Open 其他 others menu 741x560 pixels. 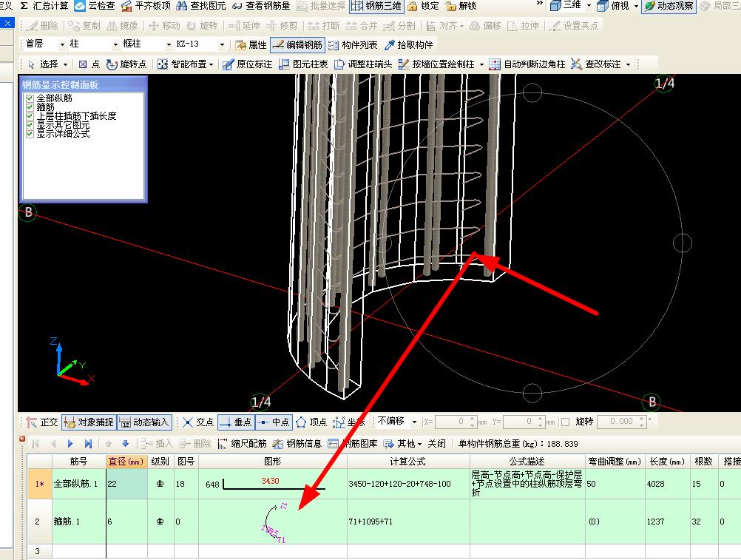pyautogui.click(x=402, y=444)
